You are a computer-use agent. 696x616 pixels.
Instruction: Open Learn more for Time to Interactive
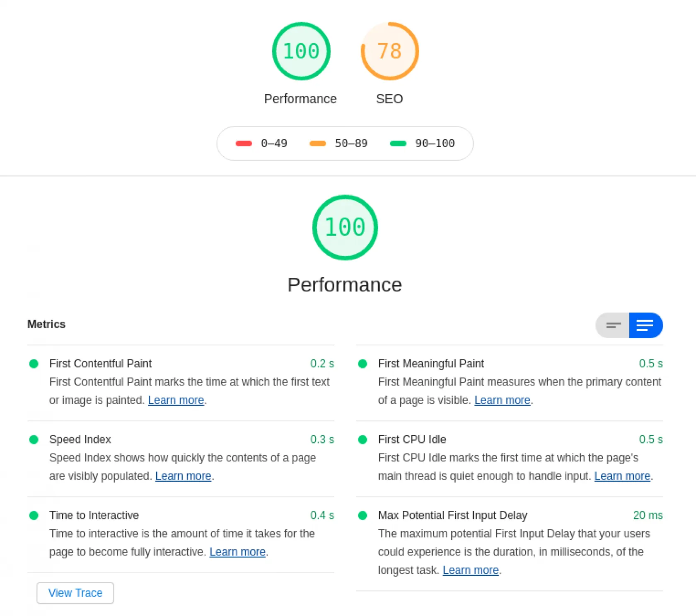tap(237, 552)
